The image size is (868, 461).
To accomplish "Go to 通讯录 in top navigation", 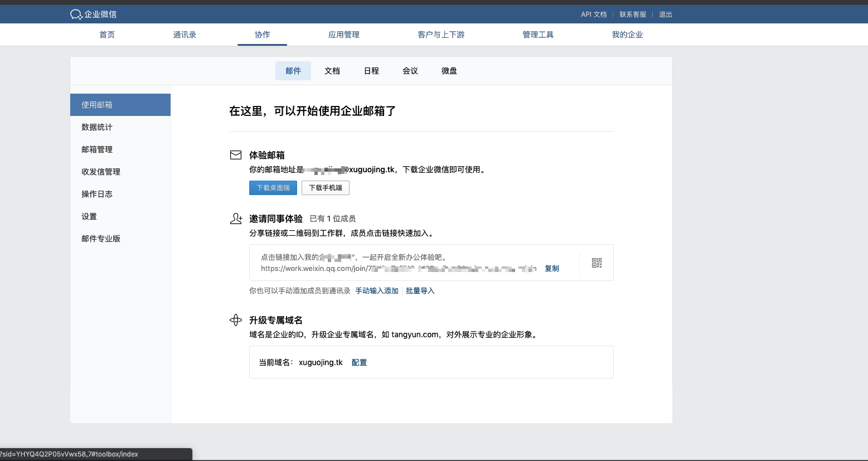I will 185,35.
